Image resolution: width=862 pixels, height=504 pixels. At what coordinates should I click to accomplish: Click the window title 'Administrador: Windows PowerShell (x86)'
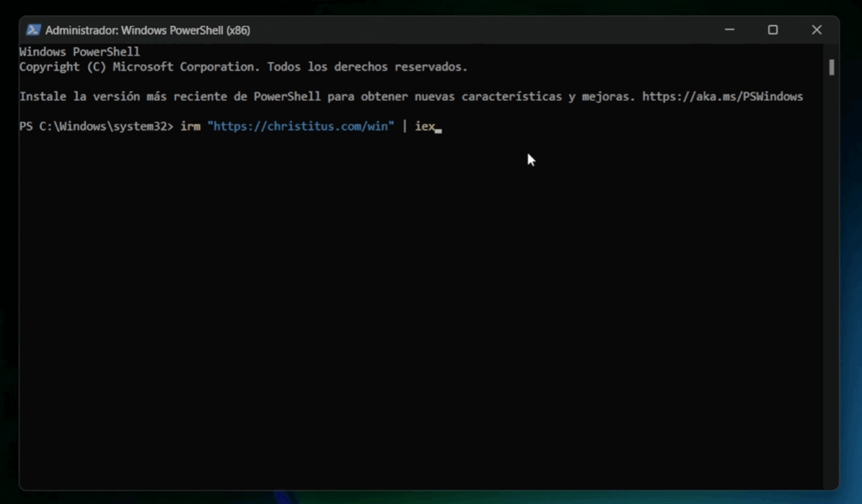pyautogui.click(x=147, y=30)
